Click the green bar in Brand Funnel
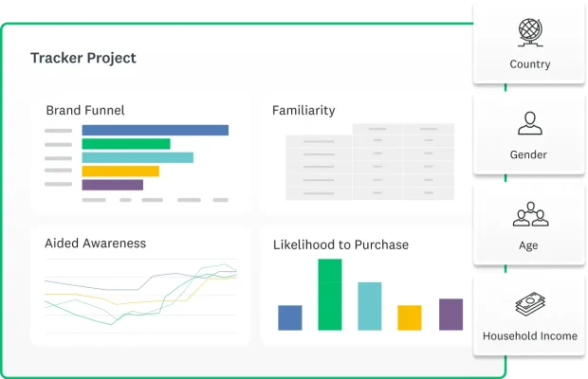The width and height of the screenshot is (588, 379). tap(126, 144)
